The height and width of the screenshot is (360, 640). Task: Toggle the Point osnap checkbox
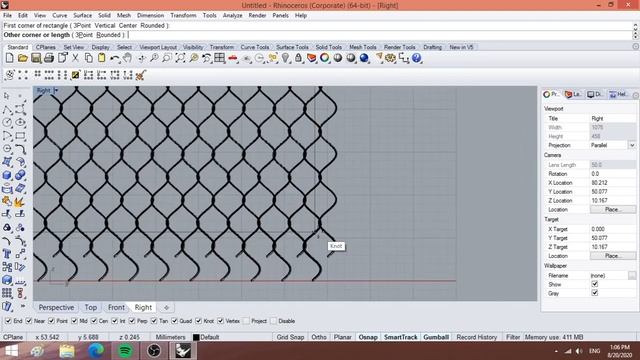51,321
